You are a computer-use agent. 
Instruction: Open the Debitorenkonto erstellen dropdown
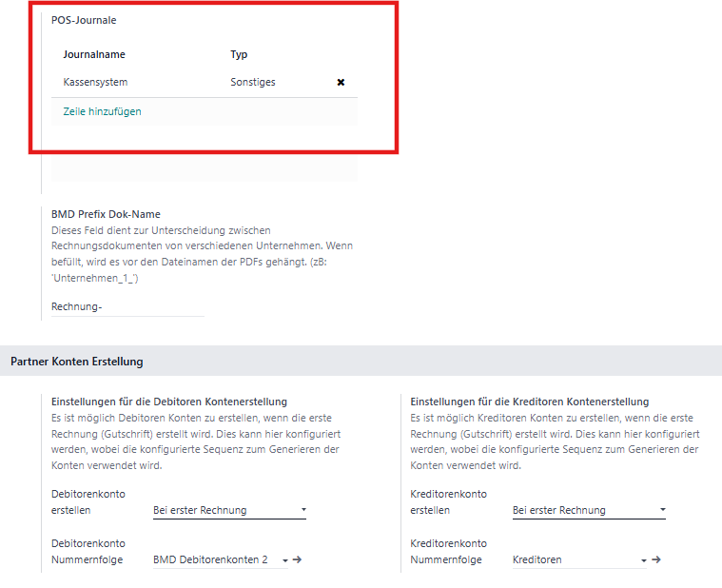pos(229,510)
